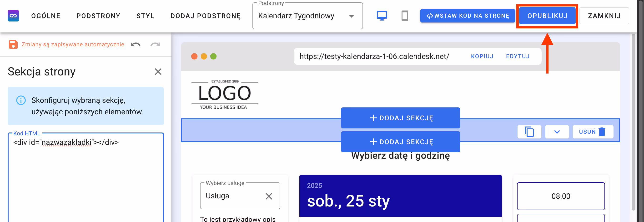Close the Sekcja strony panel
The image size is (644, 222).
coord(158,72)
